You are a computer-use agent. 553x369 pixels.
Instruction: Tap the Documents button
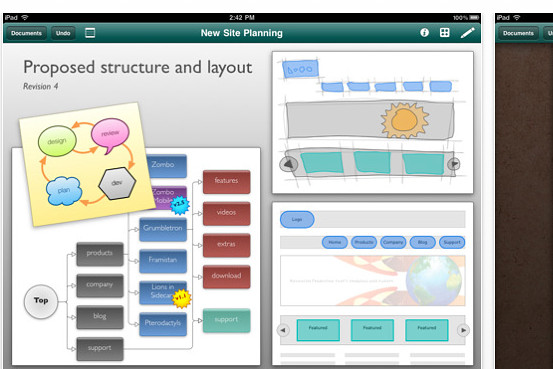(x=26, y=33)
